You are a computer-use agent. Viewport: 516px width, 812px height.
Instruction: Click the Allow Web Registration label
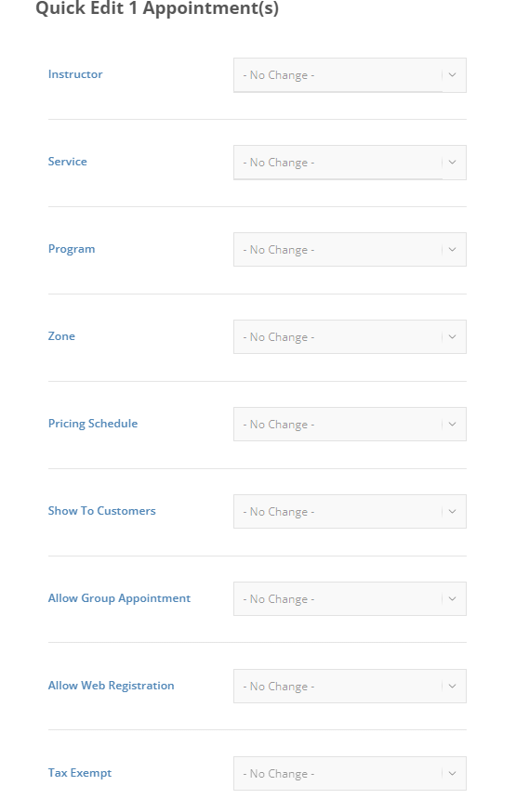[111, 686]
